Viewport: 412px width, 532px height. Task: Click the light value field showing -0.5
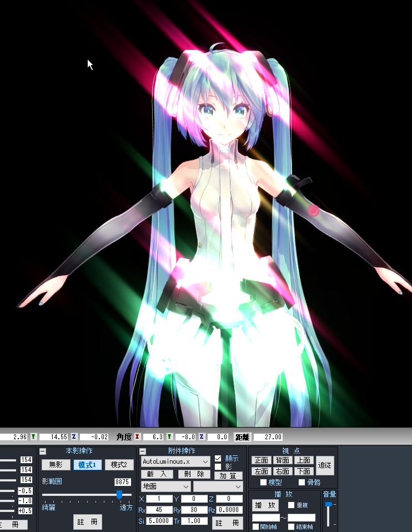(25, 490)
